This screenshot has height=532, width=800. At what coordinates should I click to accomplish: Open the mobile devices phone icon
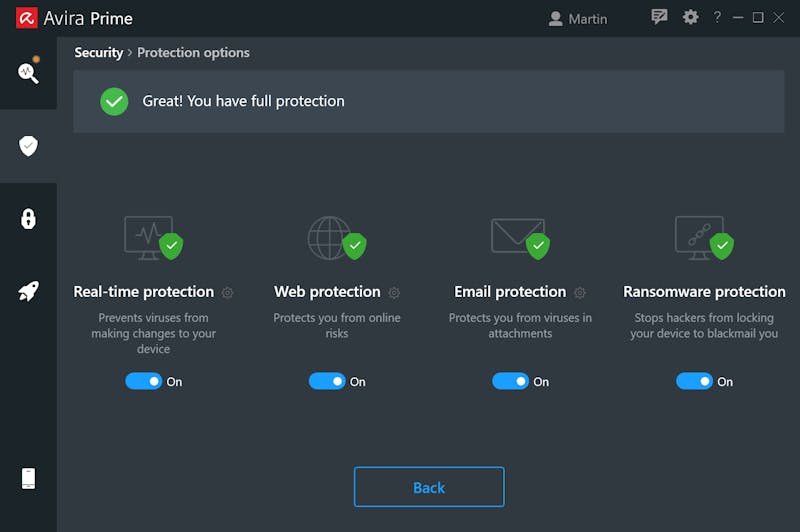[29, 478]
